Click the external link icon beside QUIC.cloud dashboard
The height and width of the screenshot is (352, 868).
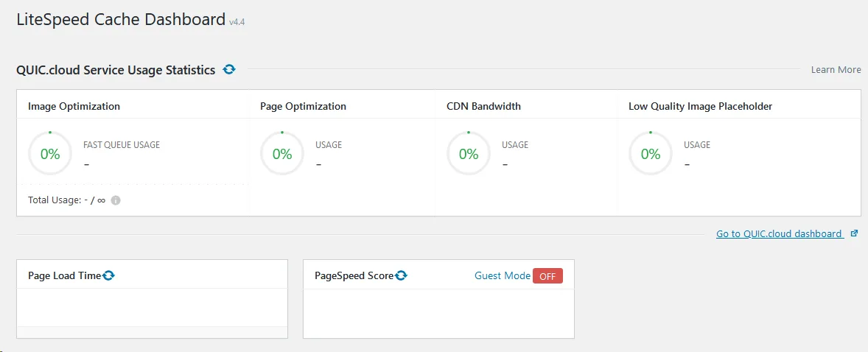(854, 233)
